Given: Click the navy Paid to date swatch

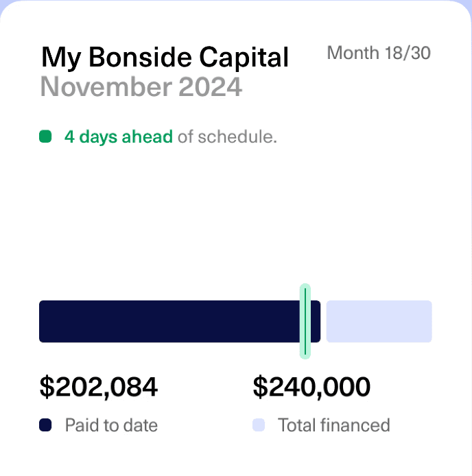Looking at the screenshot, I should click(46, 425).
